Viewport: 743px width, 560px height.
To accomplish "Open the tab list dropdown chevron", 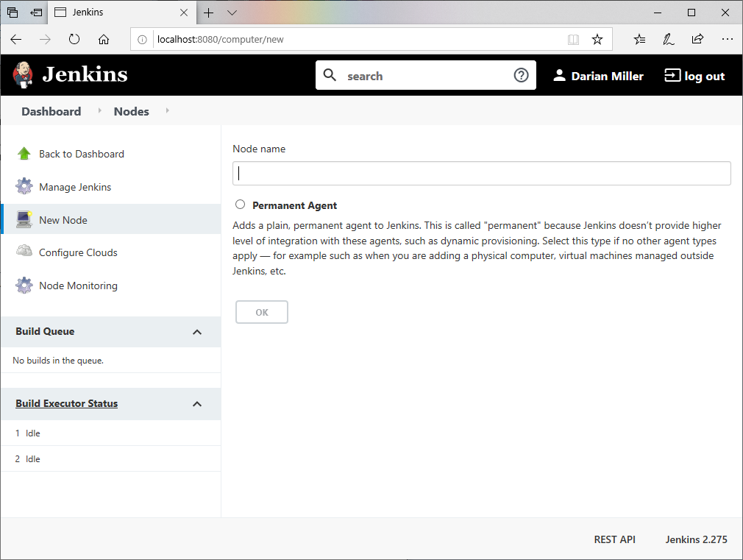I will [x=232, y=13].
